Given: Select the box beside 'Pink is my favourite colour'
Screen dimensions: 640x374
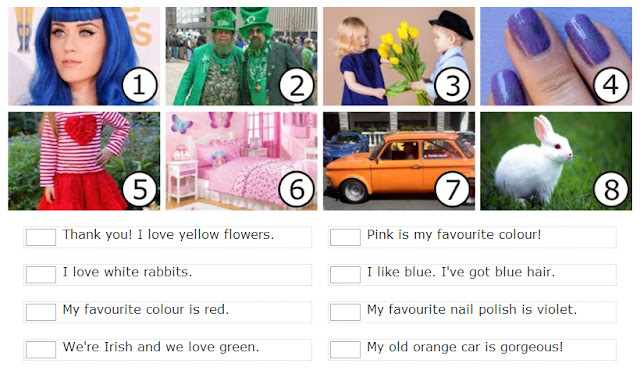Looking at the screenshot, I should [345, 237].
